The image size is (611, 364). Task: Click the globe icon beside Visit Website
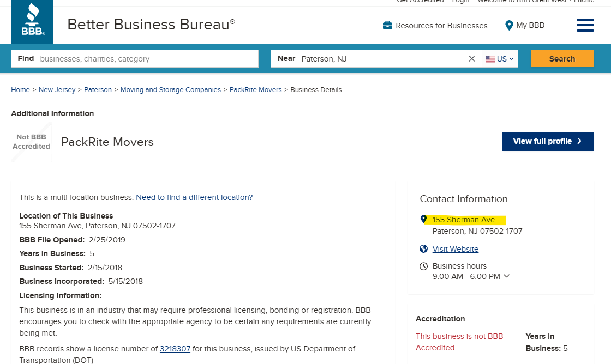[423, 249]
